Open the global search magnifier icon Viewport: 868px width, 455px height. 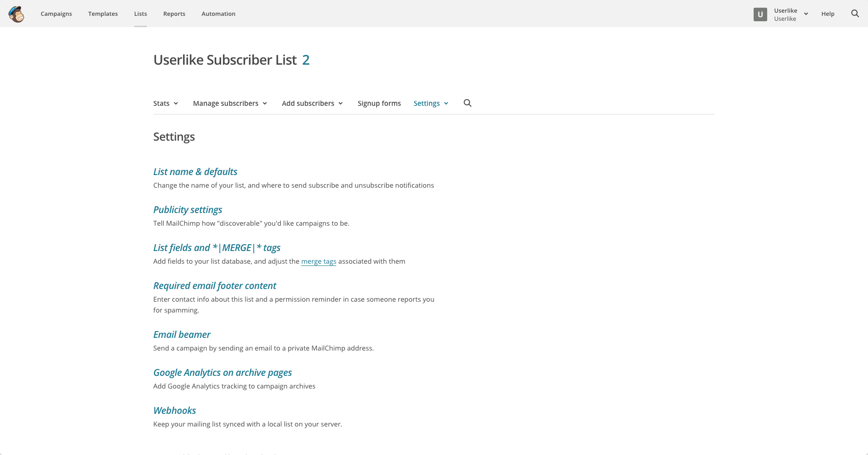click(855, 14)
